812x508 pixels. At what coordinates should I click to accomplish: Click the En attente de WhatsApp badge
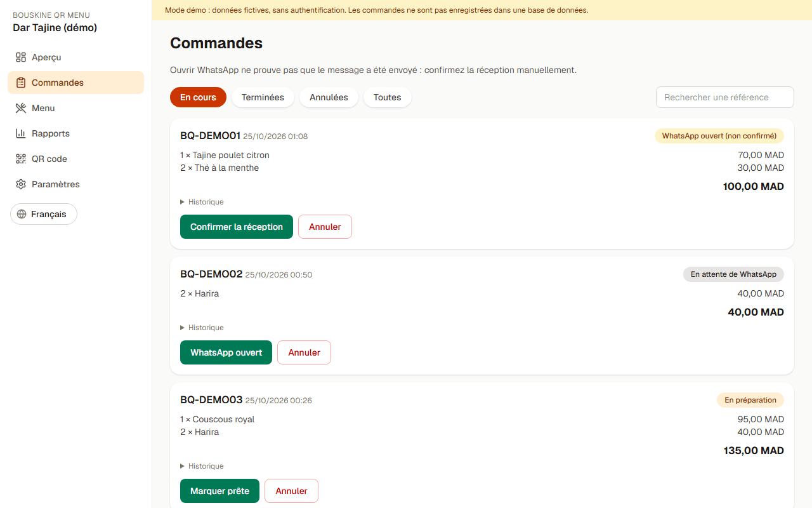click(x=733, y=274)
